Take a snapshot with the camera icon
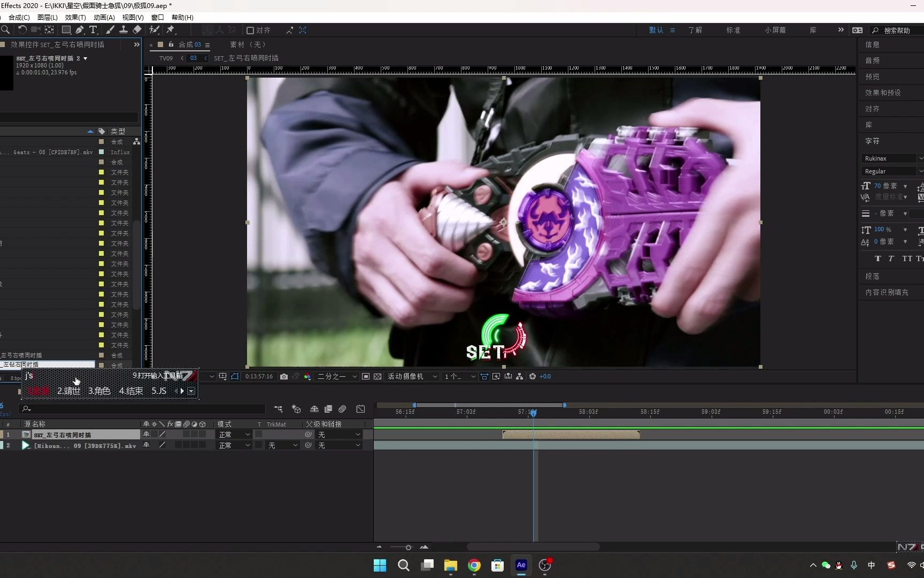 [x=284, y=377]
